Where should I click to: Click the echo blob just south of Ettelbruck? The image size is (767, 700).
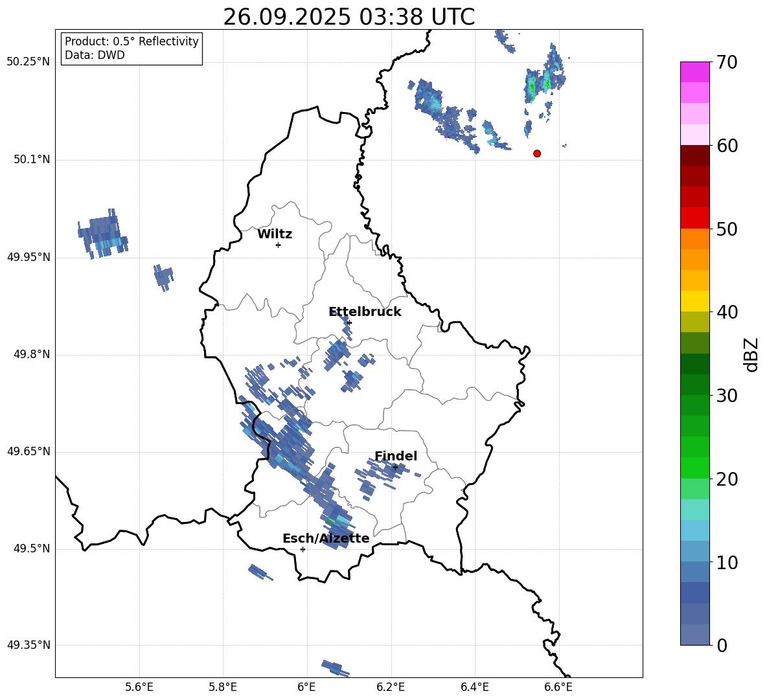[x=337, y=353]
